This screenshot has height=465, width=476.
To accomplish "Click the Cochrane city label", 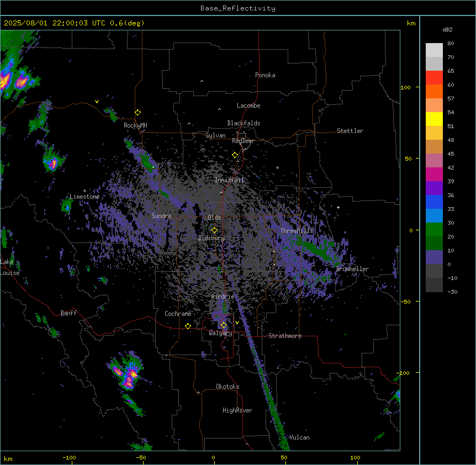I will click(178, 314).
